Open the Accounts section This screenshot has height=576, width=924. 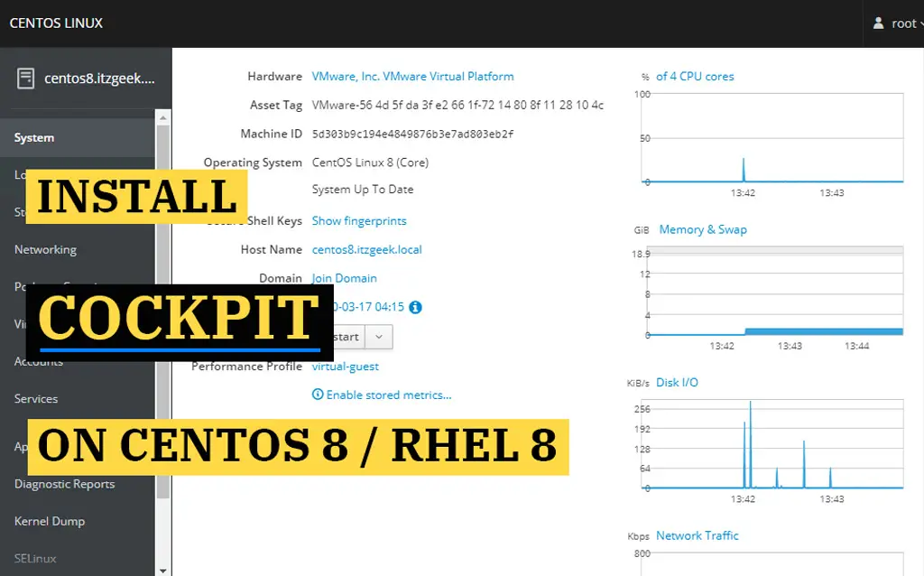tap(39, 361)
